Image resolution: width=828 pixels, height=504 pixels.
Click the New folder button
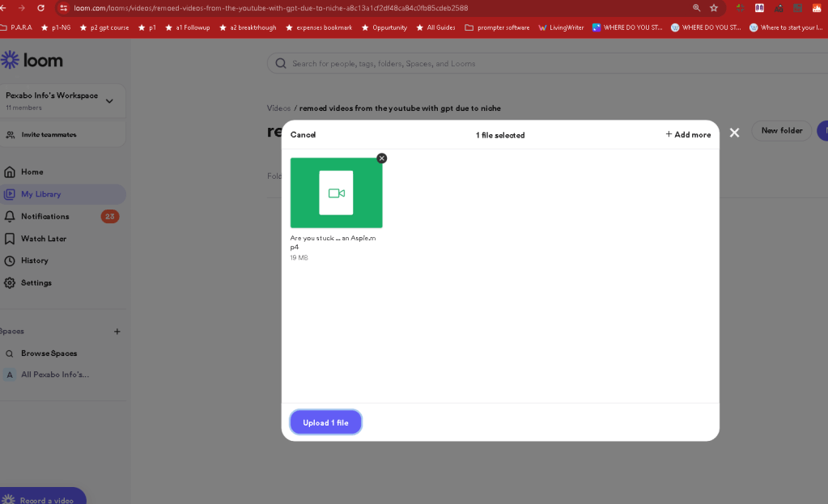782,130
